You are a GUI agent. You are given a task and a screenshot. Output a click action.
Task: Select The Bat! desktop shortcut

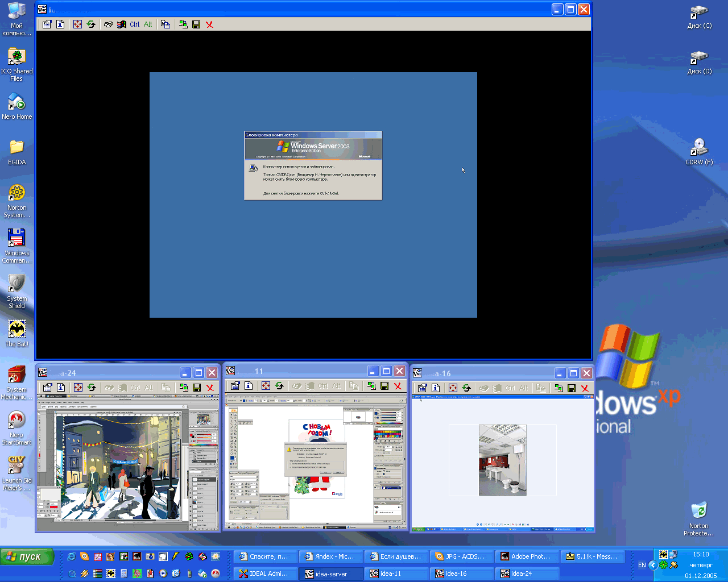point(16,333)
